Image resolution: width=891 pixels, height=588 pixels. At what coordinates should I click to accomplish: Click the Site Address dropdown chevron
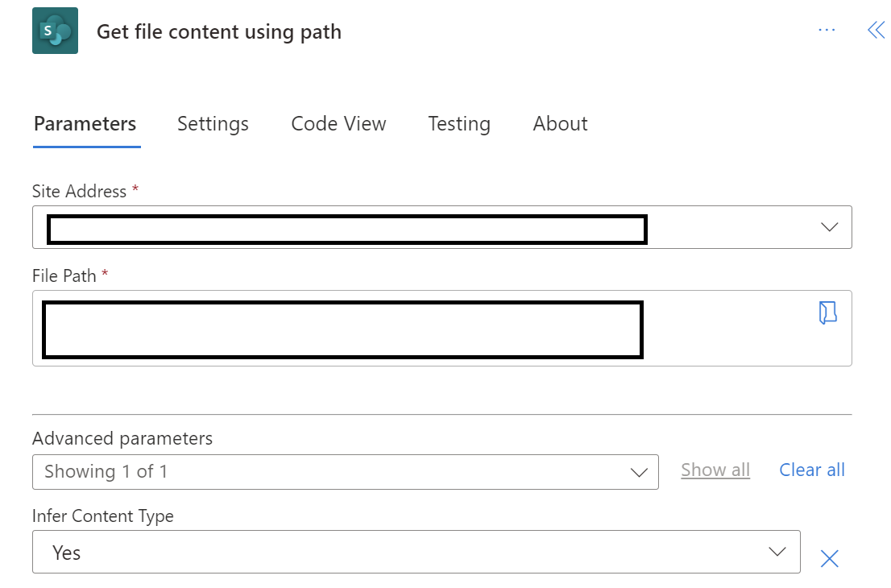tap(829, 227)
